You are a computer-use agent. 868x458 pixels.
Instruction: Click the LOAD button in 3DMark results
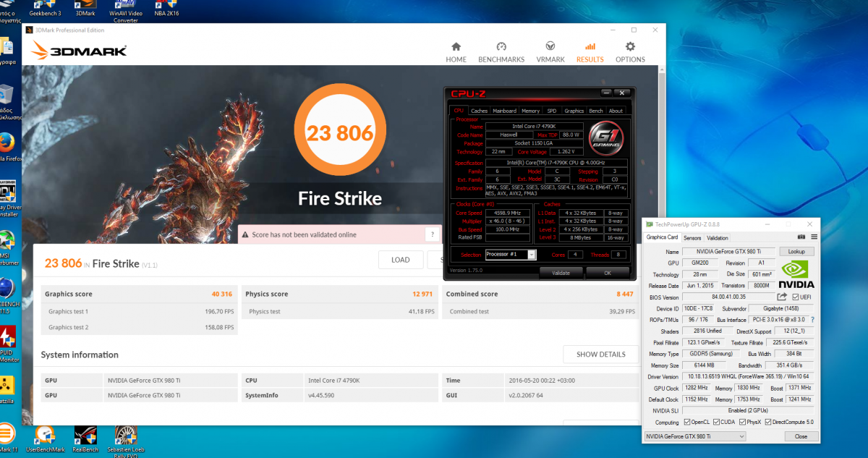coord(400,260)
